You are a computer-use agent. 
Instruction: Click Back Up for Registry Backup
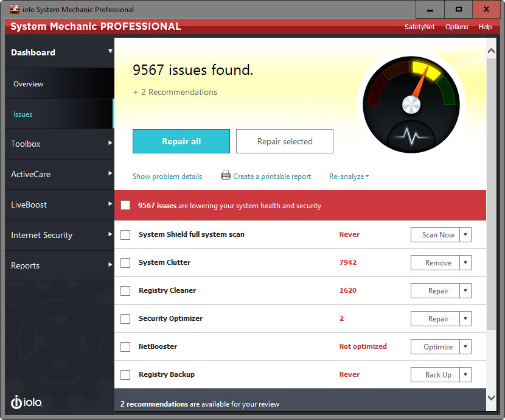(x=435, y=375)
